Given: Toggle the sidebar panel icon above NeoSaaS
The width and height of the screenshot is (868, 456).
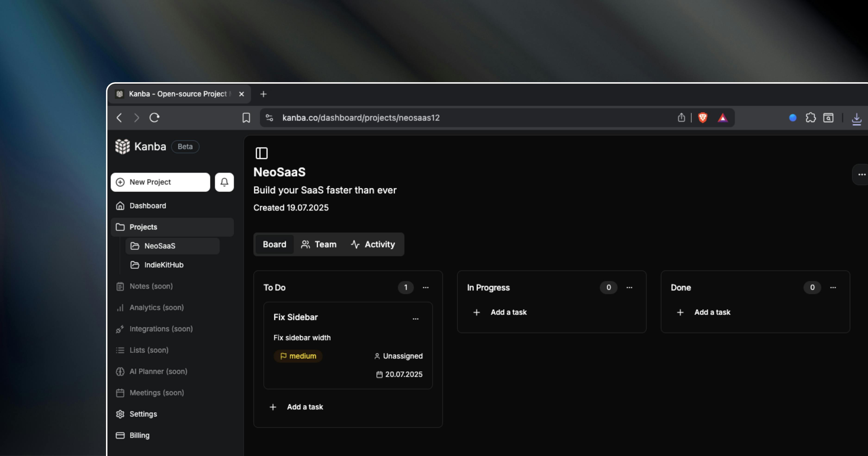Looking at the screenshot, I should point(262,153).
